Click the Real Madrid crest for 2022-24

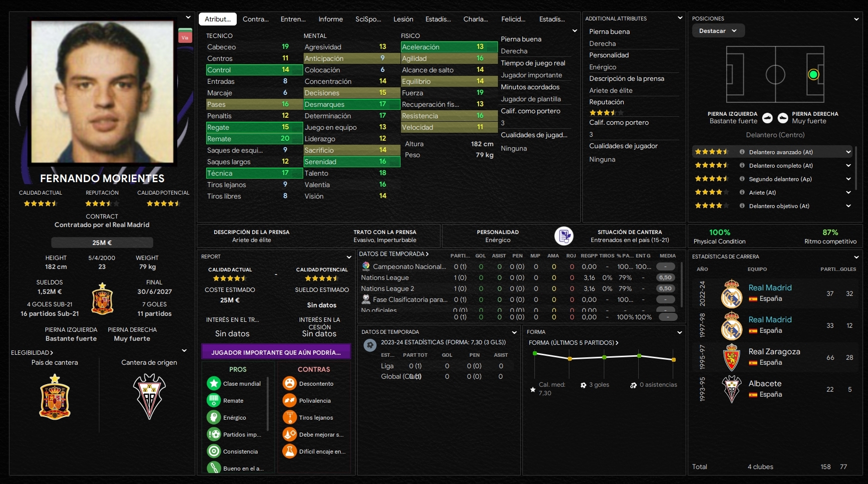coord(732,293)
